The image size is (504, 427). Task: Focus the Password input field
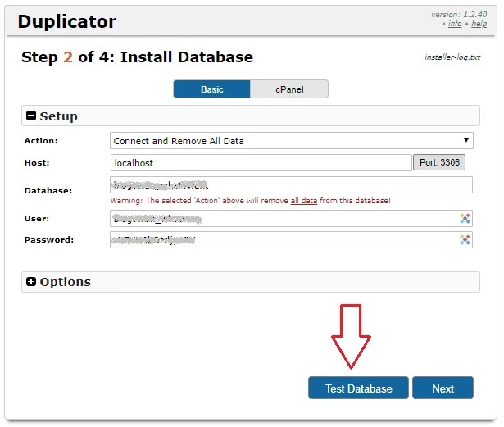click(x=291, y=240)
